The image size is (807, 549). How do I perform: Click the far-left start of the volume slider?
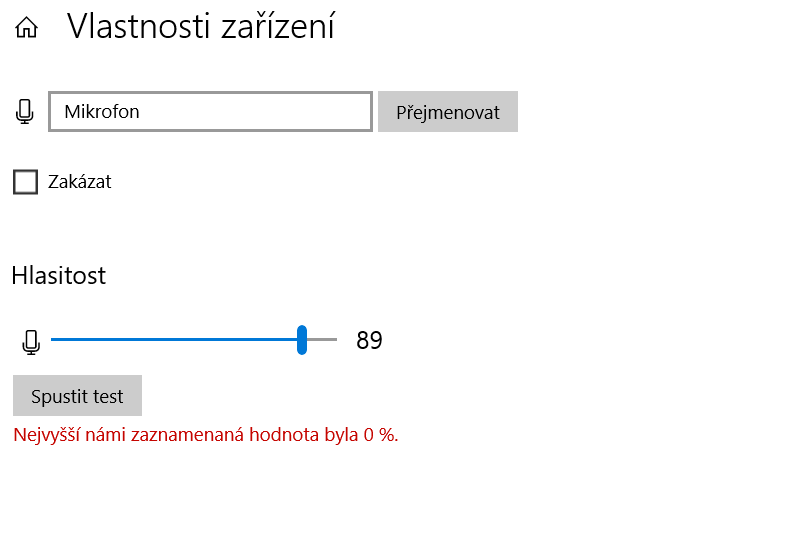click(54, 340)
